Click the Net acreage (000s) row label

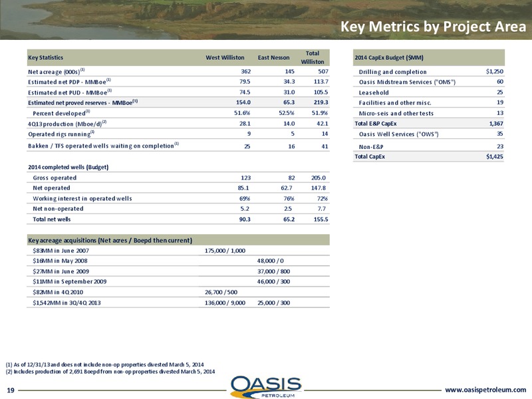coord(56,71)
